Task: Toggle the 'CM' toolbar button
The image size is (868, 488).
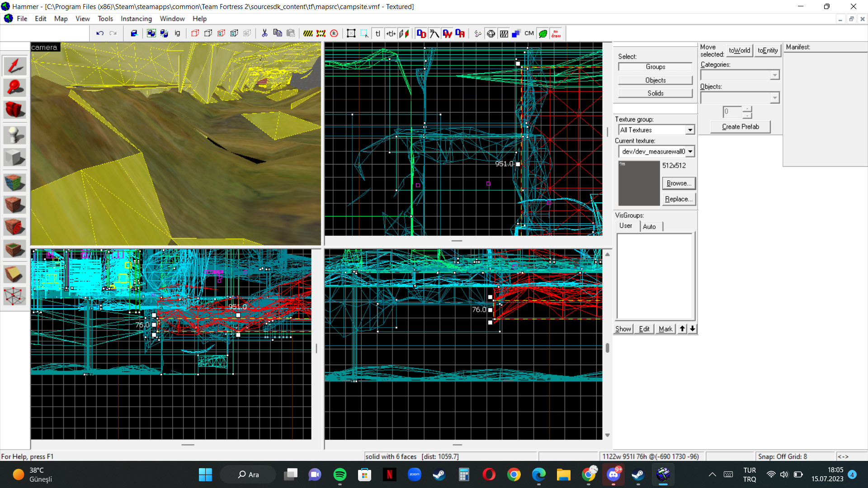Action: coord(529,33)
